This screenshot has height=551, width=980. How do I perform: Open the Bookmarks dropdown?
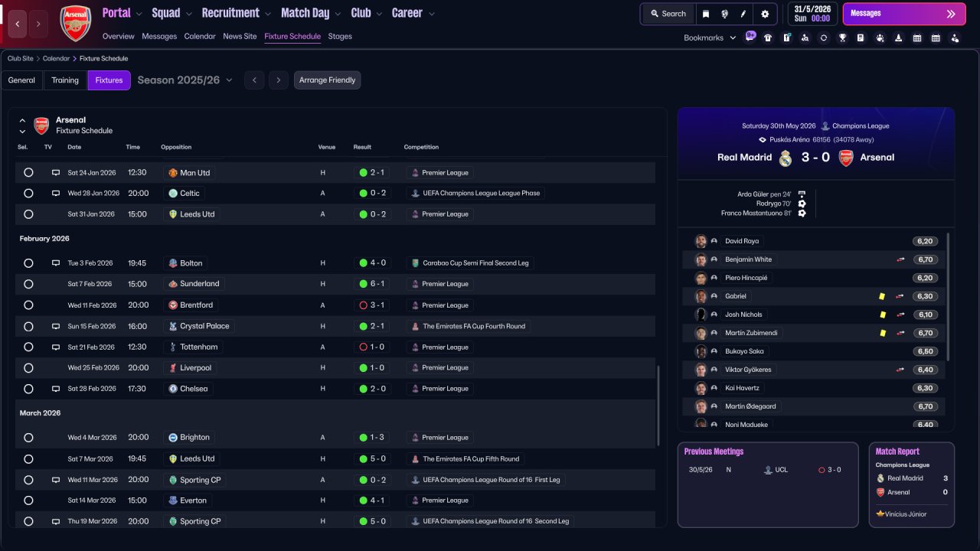710,37
